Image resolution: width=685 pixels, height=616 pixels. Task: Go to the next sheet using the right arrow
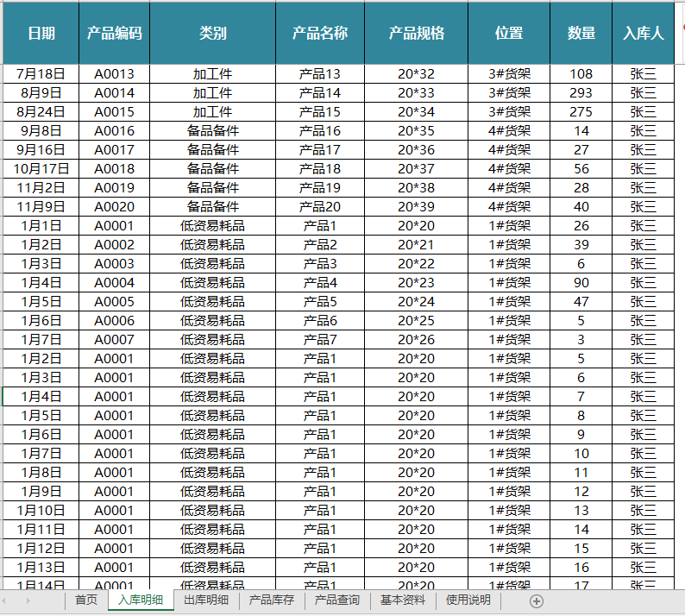[28, 600]
